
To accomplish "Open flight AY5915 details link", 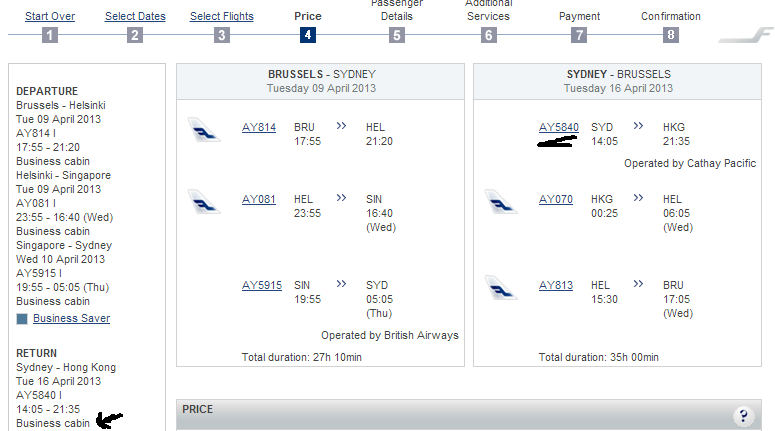I will pyautogui.click(x=262, y=285).
